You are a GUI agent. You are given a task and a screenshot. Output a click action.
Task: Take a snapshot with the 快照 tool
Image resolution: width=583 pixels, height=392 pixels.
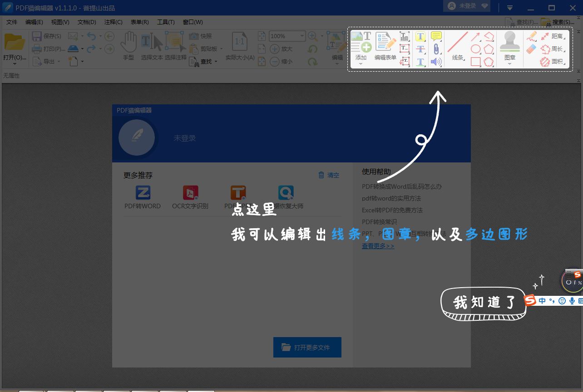point(203,36)
